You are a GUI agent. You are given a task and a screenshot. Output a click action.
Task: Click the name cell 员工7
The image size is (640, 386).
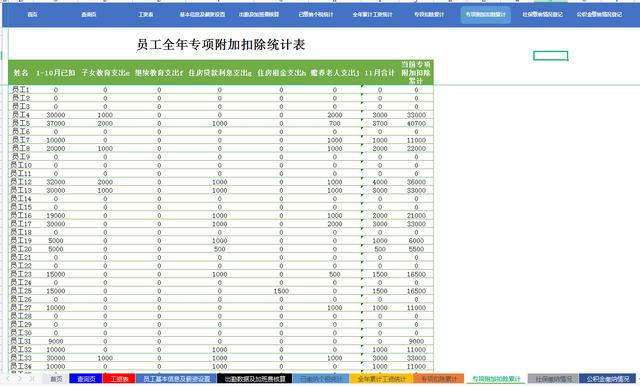tap(21, 140)
